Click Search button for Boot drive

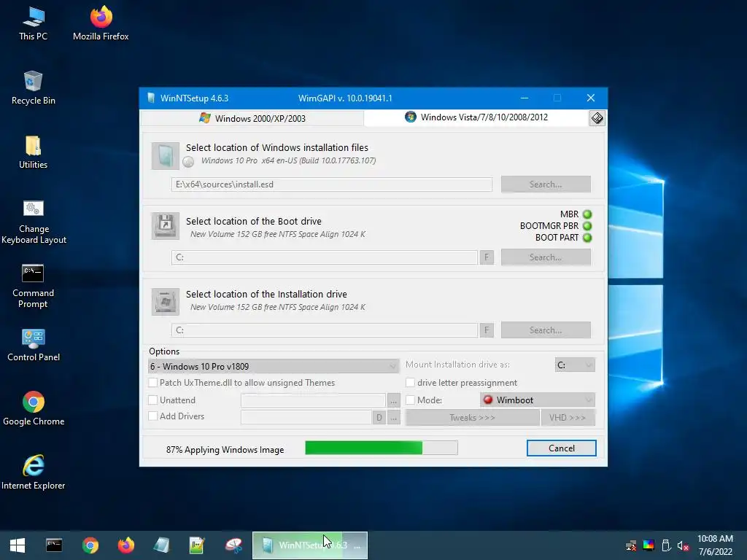(x=546, y=257)
